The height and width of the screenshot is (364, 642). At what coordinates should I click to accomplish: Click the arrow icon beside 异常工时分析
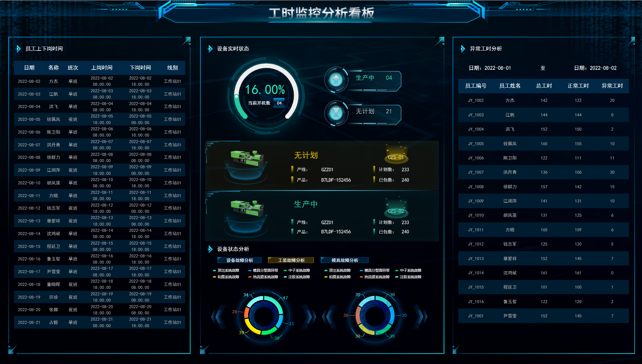point(463,49)
